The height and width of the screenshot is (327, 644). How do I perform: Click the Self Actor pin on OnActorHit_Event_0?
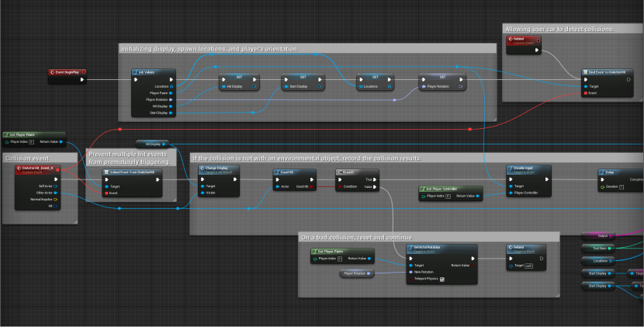coord(55,186)
